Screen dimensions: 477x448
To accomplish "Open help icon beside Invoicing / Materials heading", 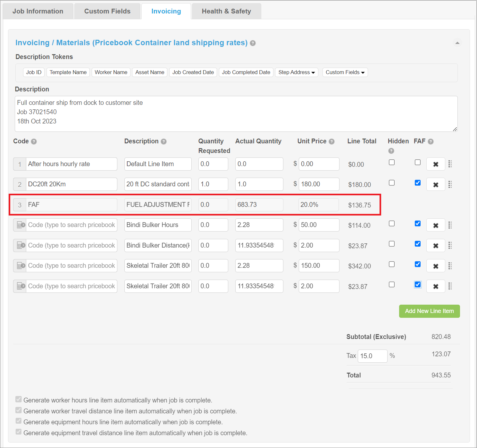I will click(253, 43).
